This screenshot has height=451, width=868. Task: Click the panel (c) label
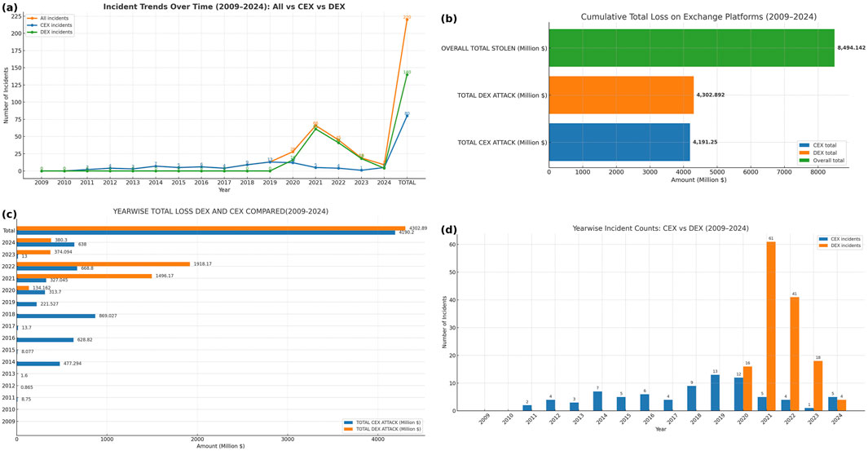(8, 214)
